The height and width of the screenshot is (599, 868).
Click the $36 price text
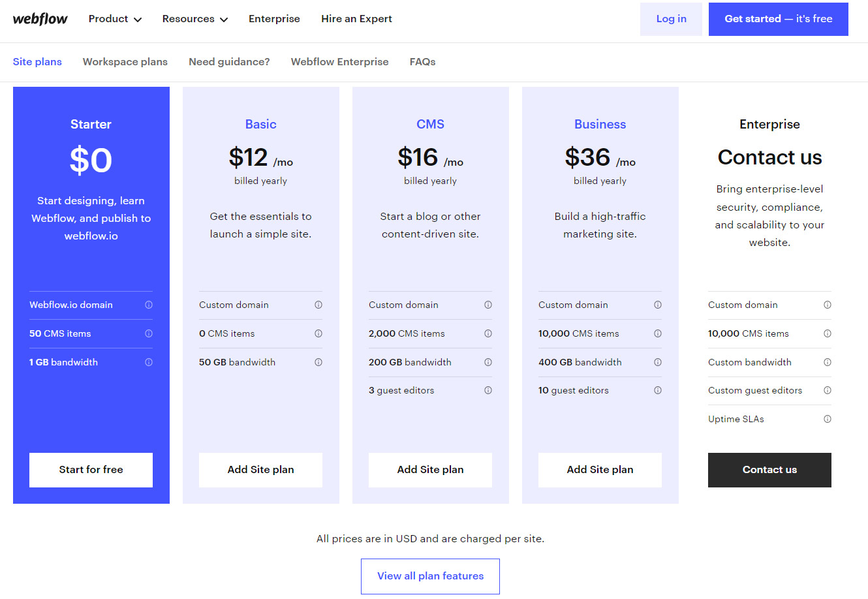coord(587,157)
